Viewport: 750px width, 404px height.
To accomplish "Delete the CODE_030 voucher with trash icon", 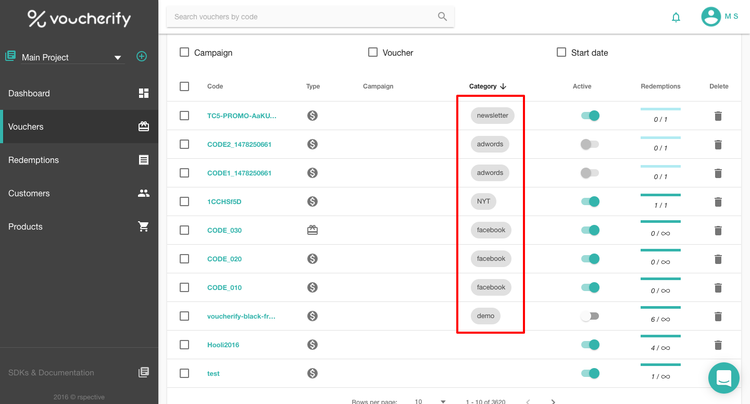I will (x=717, y=231).
